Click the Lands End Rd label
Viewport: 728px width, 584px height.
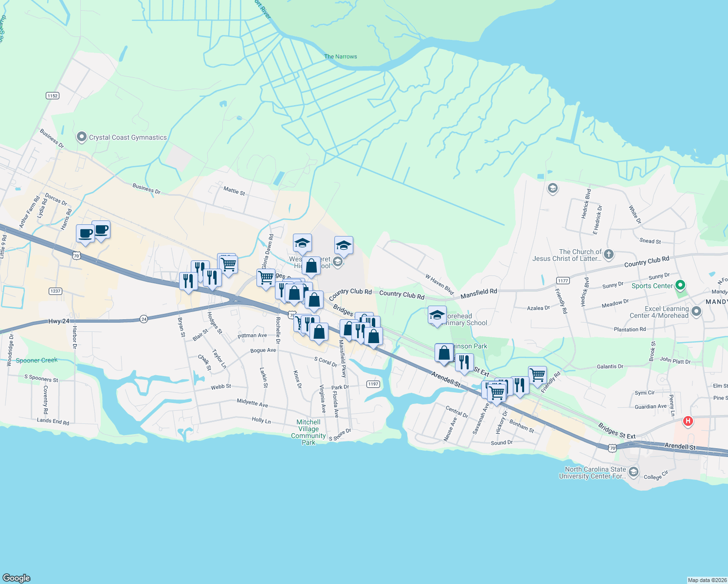point(53,421)
